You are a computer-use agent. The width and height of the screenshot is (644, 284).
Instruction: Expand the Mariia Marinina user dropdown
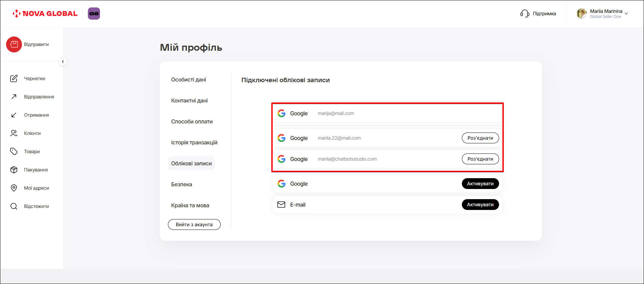626,14
